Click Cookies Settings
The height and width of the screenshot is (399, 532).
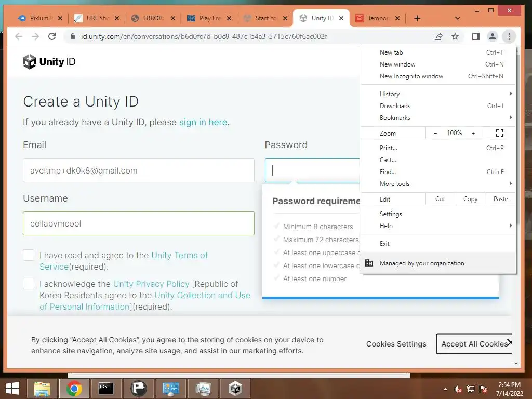pos(396,344)
